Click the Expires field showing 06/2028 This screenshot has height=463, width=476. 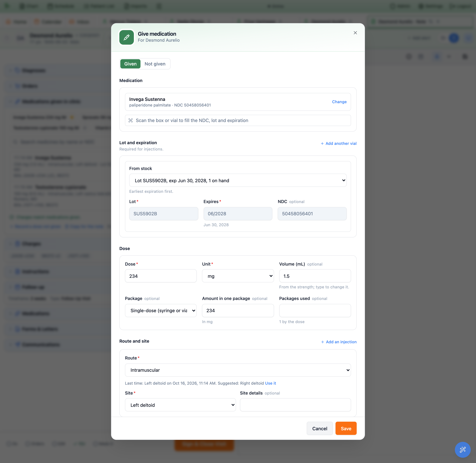click(238, 214)
